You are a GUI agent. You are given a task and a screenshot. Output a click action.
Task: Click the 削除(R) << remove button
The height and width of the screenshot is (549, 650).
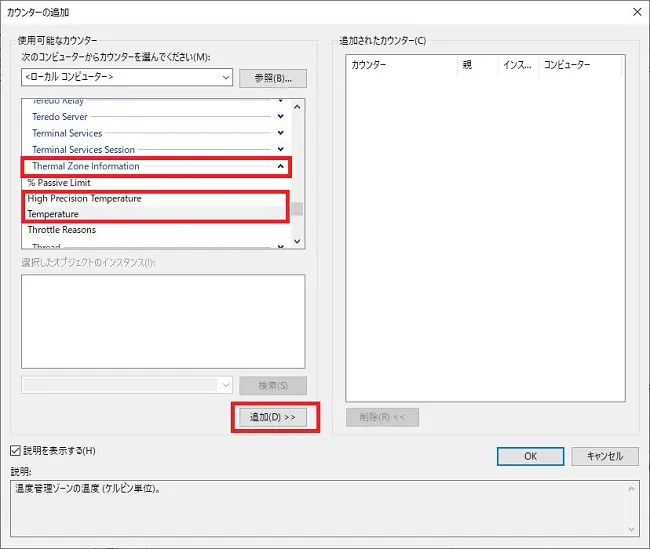tap(382, 417)
